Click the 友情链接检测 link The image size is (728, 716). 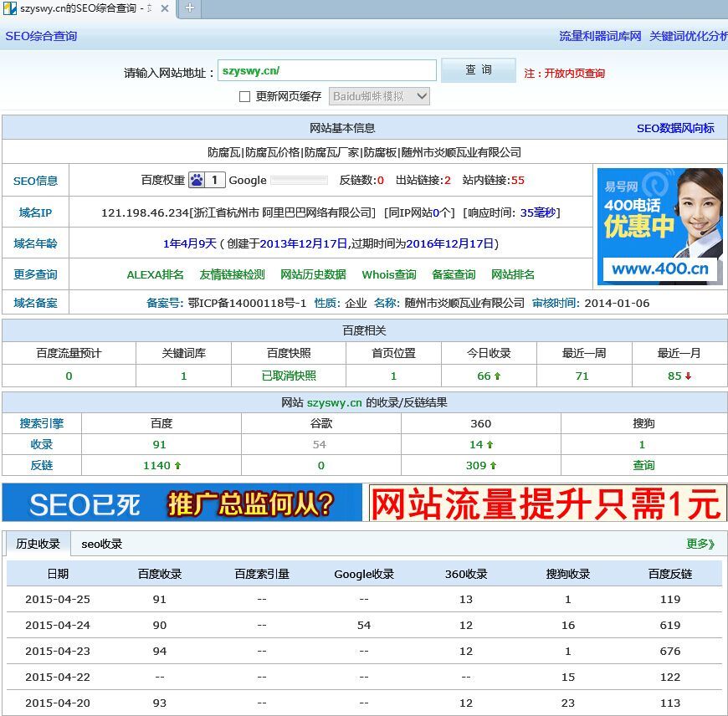coord(232,274)
